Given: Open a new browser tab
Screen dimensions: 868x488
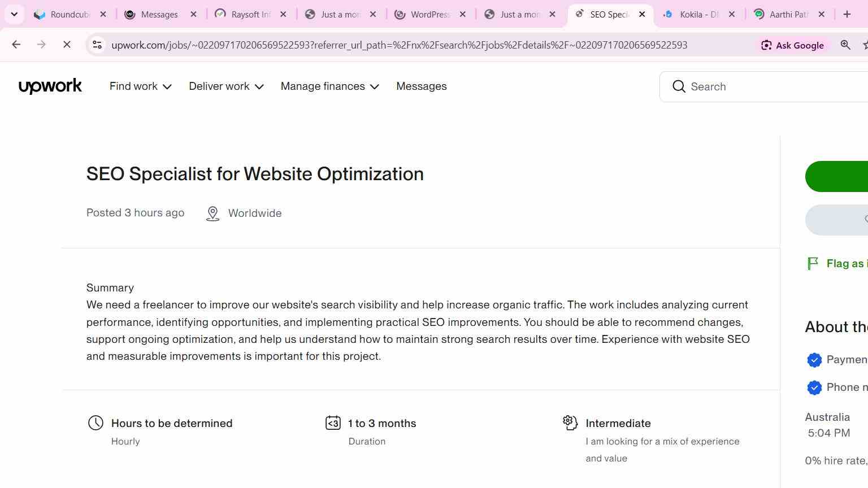Looking at the screenshot, I should 847,14.
